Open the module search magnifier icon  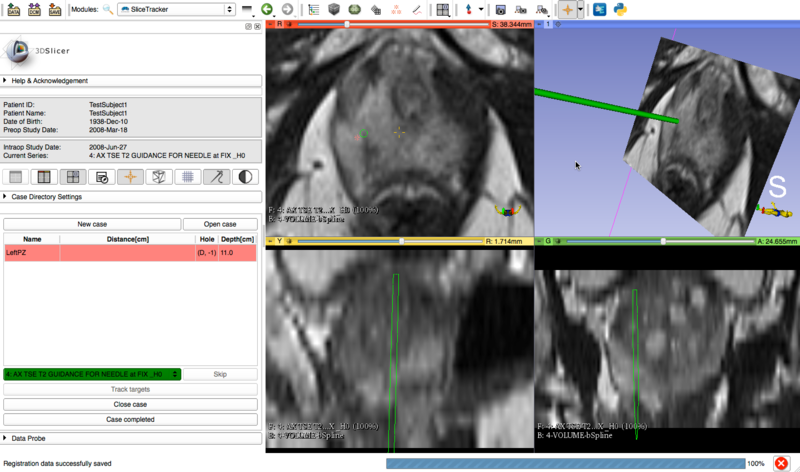[107, 9]
